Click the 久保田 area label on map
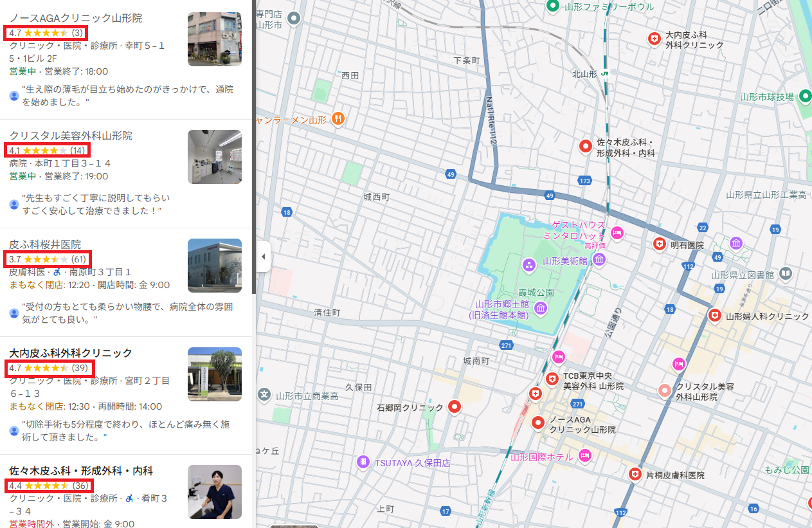Viewport: 812px width, 528px height. 359,387
